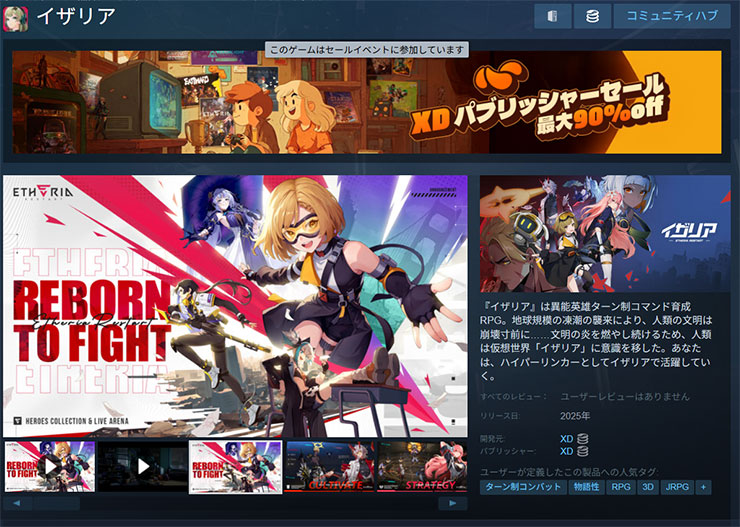Click the リリース日 label
The height and width of the screenshot is (527, 740).
tap(500, 416)
